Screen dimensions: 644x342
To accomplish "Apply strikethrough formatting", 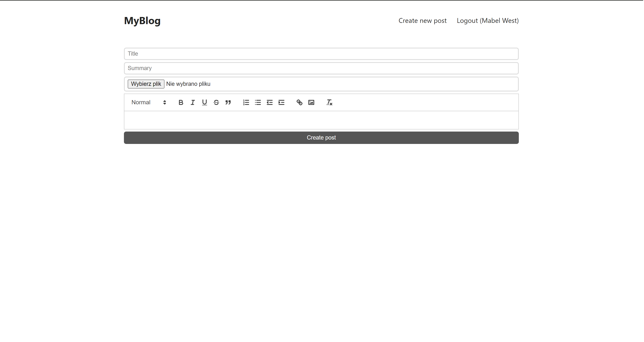I will pos(216,102).
